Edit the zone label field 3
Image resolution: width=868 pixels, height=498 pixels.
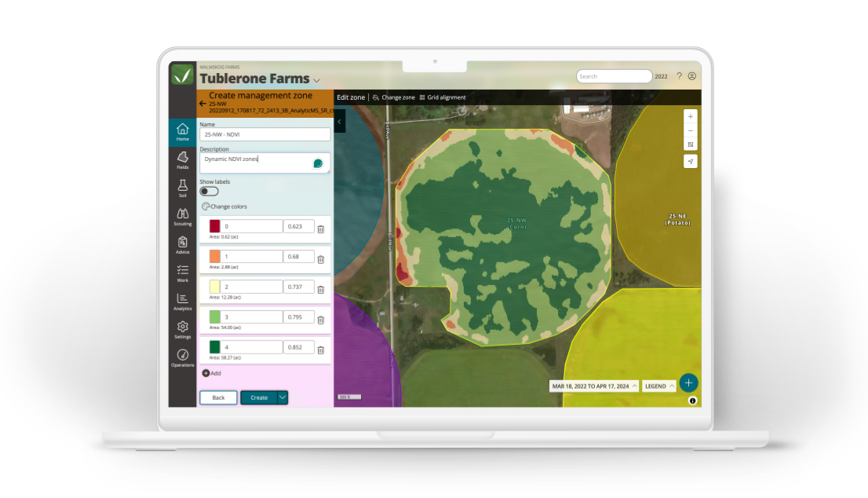(x=251, y=317)
